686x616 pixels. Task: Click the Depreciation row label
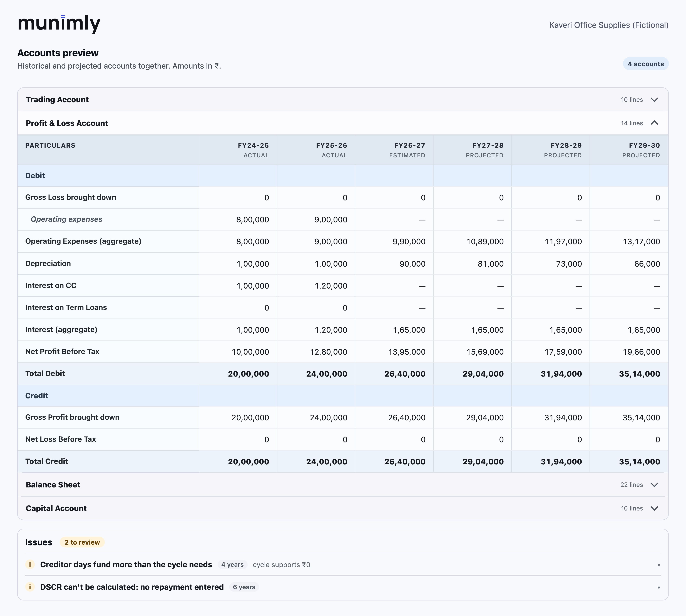pos(48,263)
